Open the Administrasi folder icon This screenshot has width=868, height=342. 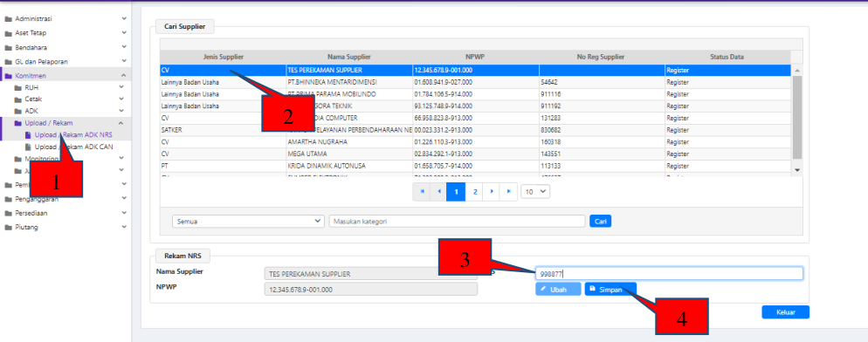click(9, 19)
